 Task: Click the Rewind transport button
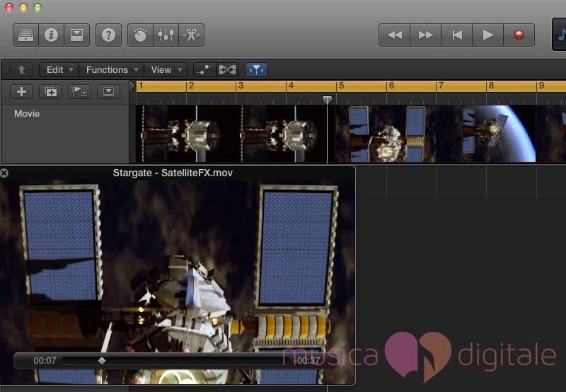395,35
